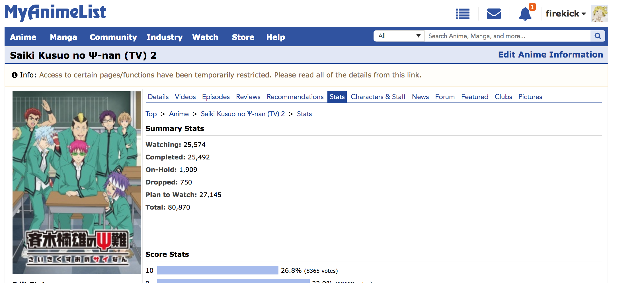Click the info circle icon in notice
This screenshot has height=283, width=644.
pos(15,75)
